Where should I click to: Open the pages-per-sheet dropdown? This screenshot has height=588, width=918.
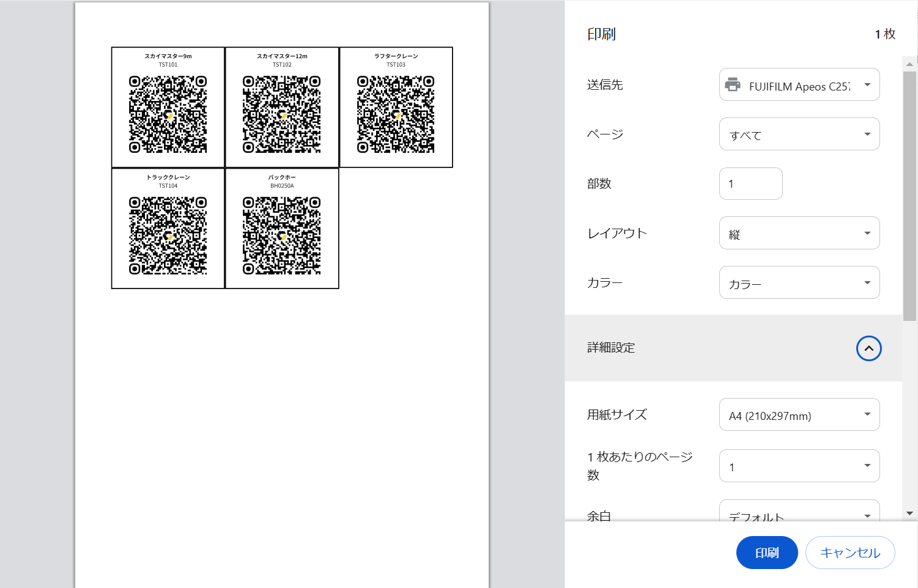pos(799,466)
